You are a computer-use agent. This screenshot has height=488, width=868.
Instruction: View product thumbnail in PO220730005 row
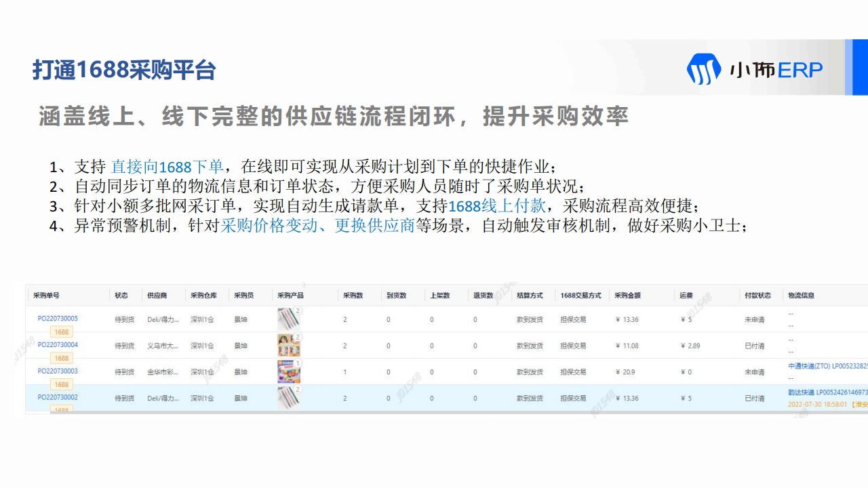click(x=288, y=319)
